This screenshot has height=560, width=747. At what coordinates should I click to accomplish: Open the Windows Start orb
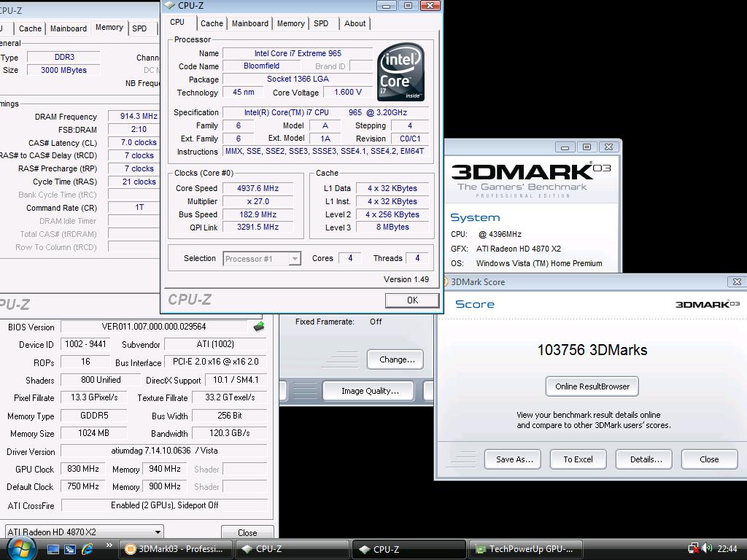point(20,549)
